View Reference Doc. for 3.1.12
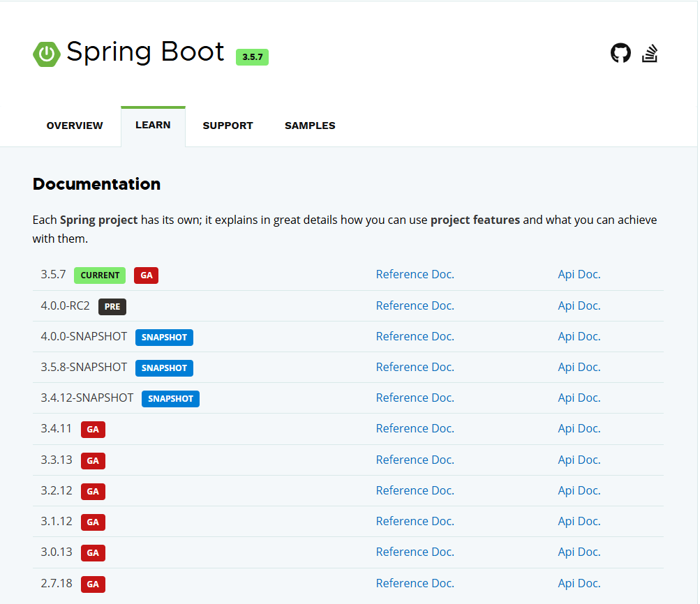Viewport: 700px width, 604px height. 415,522
